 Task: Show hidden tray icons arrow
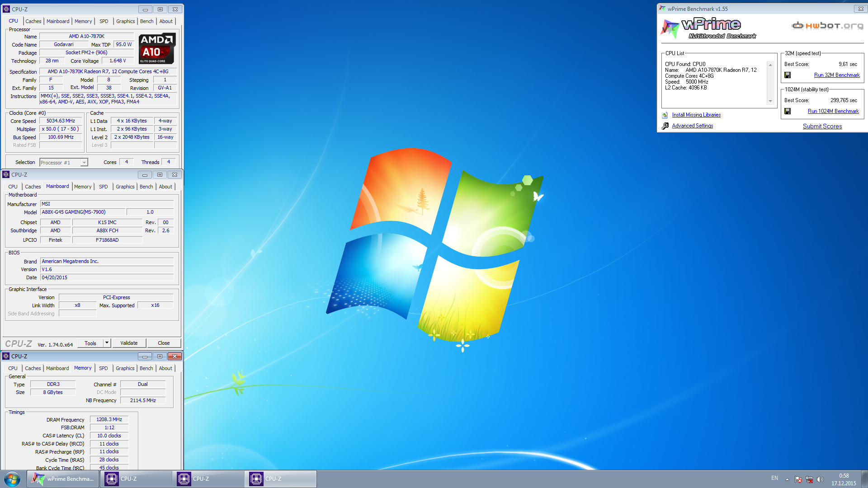tap(787, 479)
